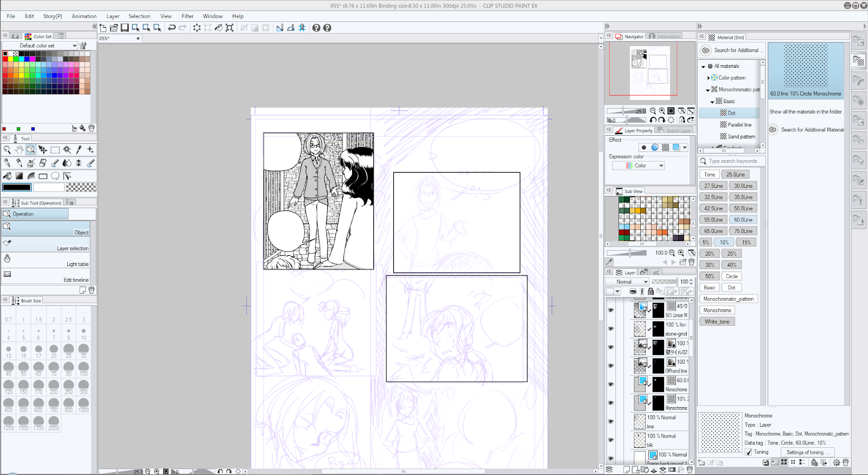This screenshot has height=475, width=868.
Task: Open material panel settings gear icon
Action: [x=837, y=463]
